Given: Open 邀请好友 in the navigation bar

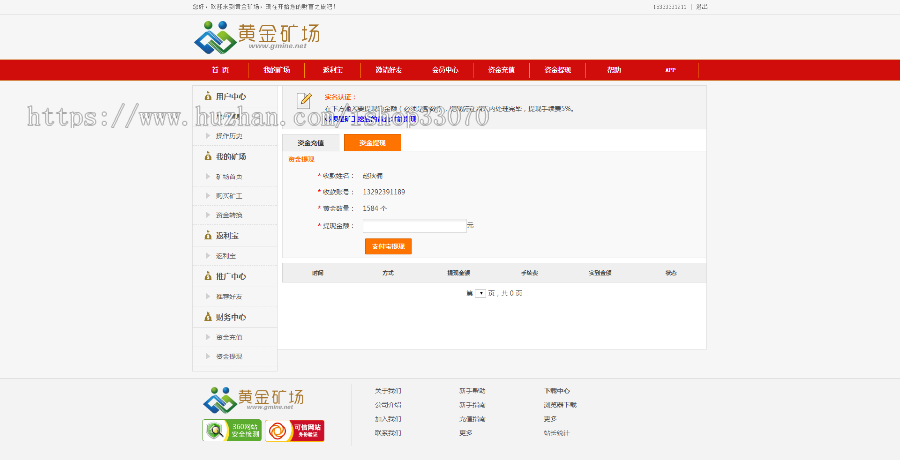Looking at the screenshot, I should pos(389,70).
